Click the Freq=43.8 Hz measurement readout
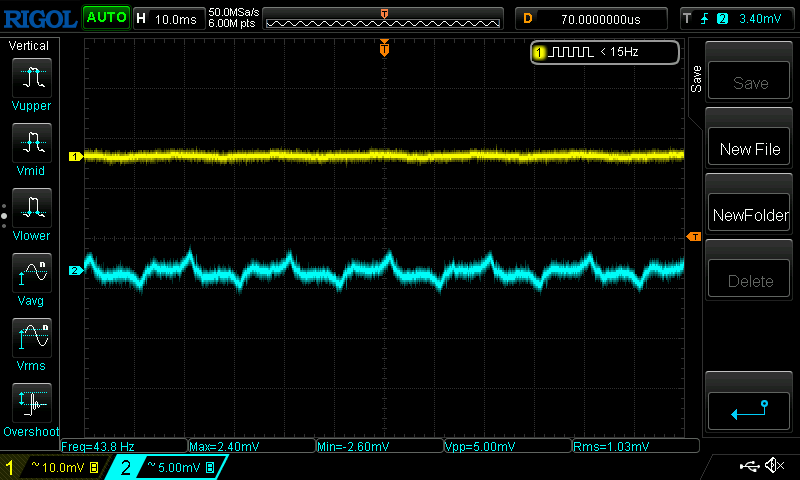 point(124,446)
